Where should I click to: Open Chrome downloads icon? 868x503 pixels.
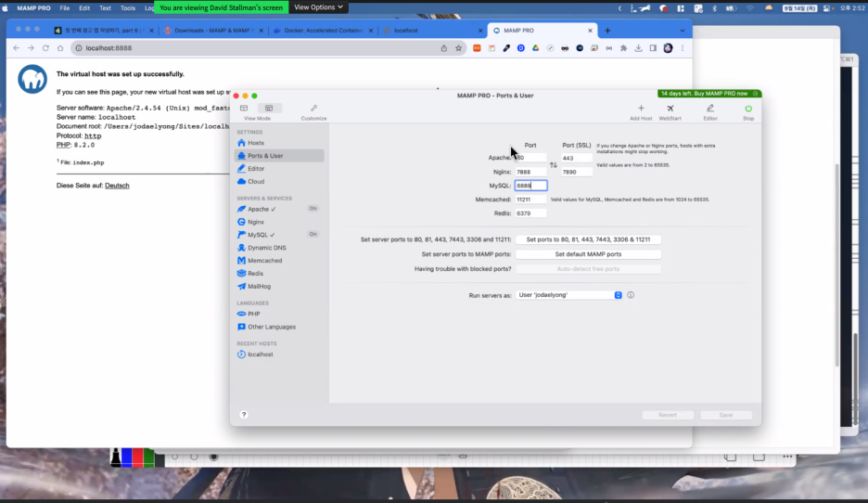(638, 48)
